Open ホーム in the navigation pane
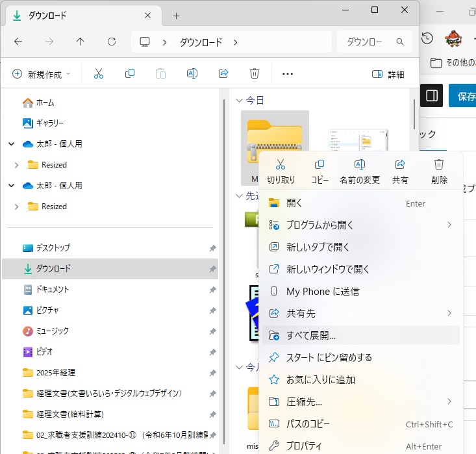This screenshot has height=454, width=476. click(45, 103)
